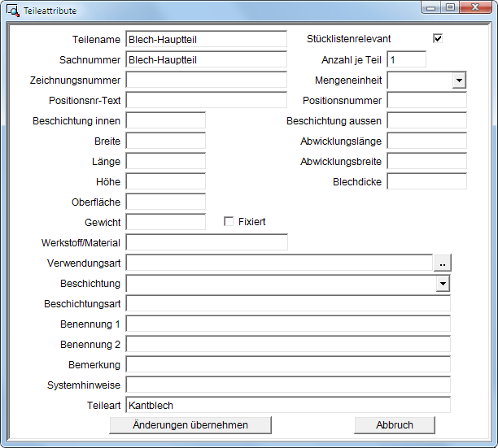
Task: Focus the Gewicht input field
Action: [166, 222]
